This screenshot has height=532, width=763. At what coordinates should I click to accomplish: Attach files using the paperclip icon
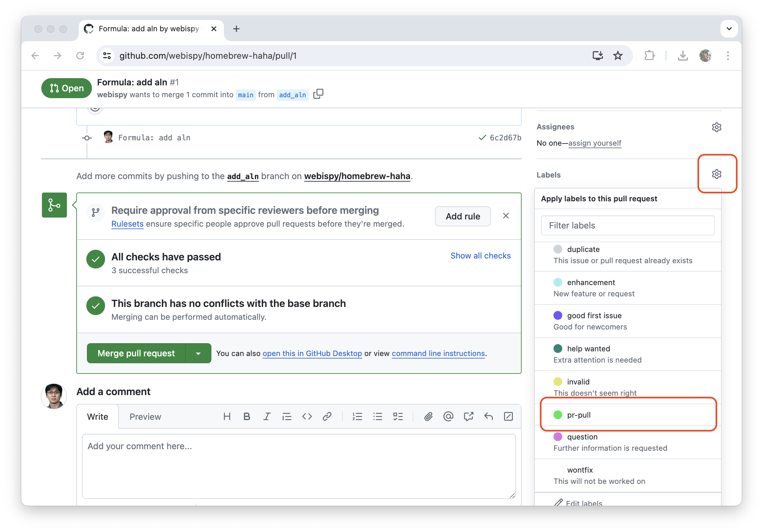coord(428,416)
